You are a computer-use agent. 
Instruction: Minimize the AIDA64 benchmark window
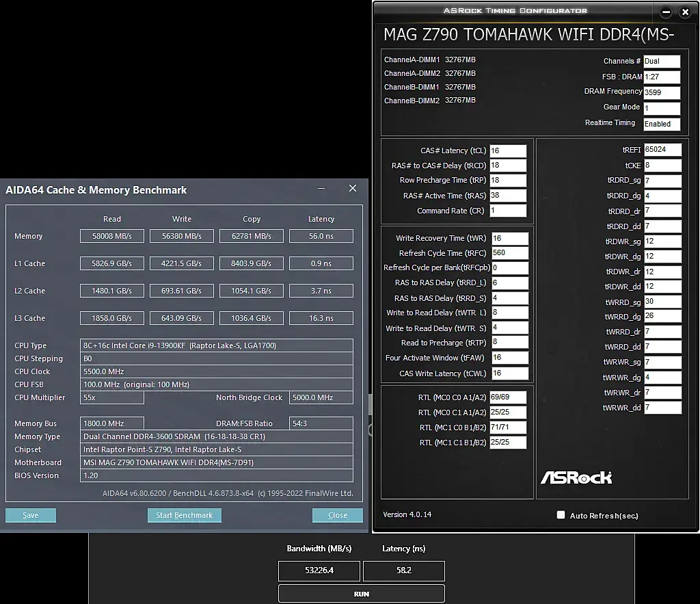[x=321, y=189]
